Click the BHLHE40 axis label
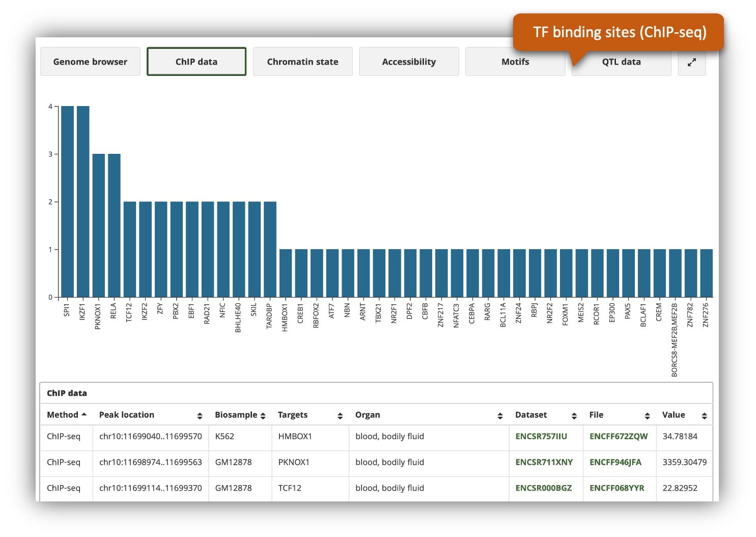 coord(238,318)
